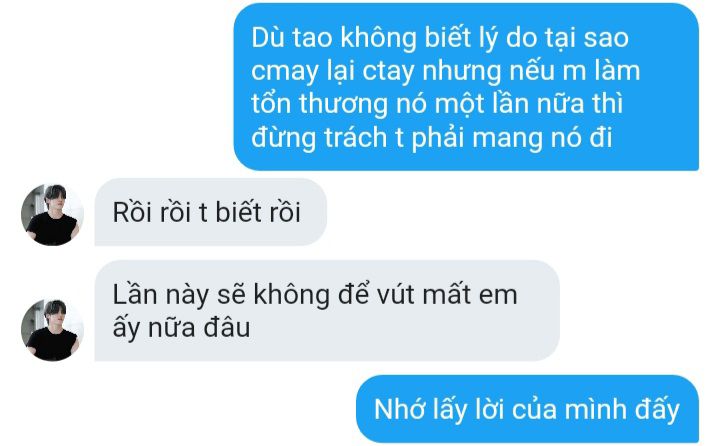
Task: Click the word "biết" in the short gray reply
Action: (x=239, y=212)
